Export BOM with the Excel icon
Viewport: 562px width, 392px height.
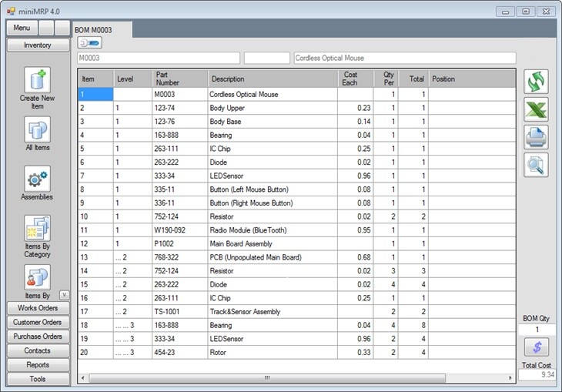click(536, 109)
